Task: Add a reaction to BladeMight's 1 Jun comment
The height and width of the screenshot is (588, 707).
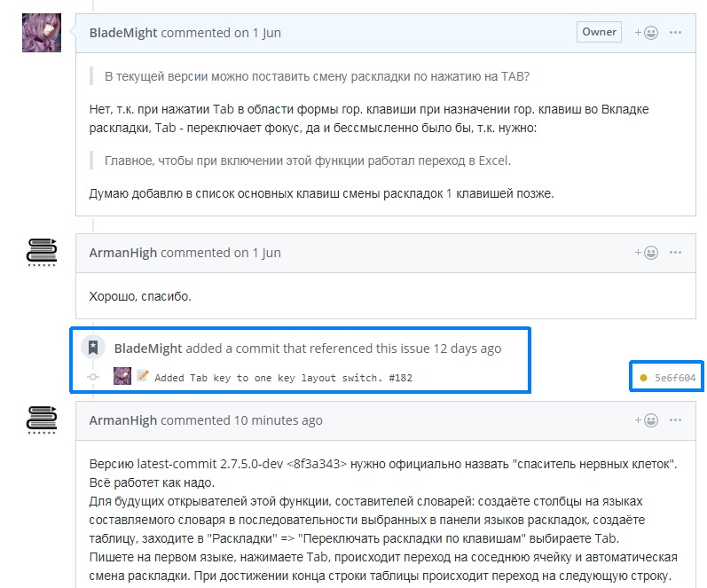Action: [x=646, y=33]
